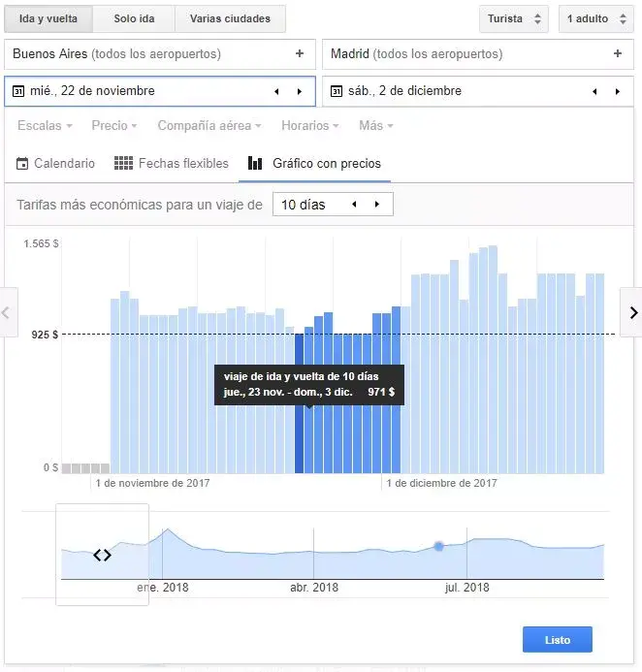Click the Fechas flexibles grid icon
The width and height of the screenshot is (642, 672).
123,163
